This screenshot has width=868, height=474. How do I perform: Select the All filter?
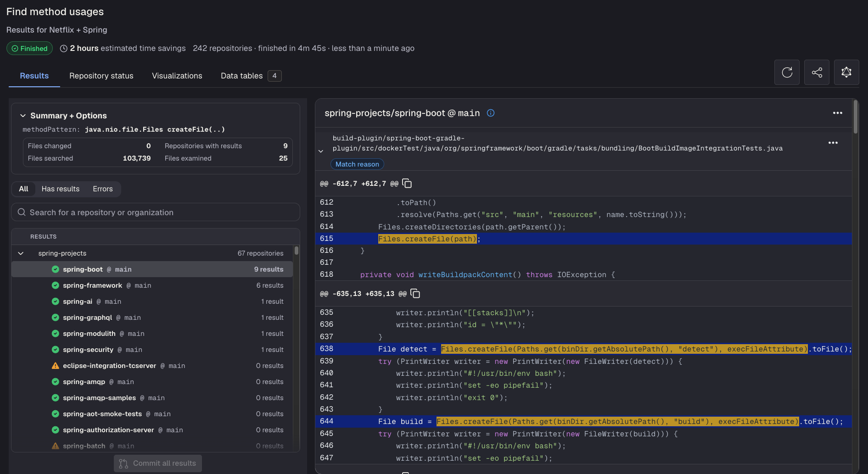pos(23,189)
